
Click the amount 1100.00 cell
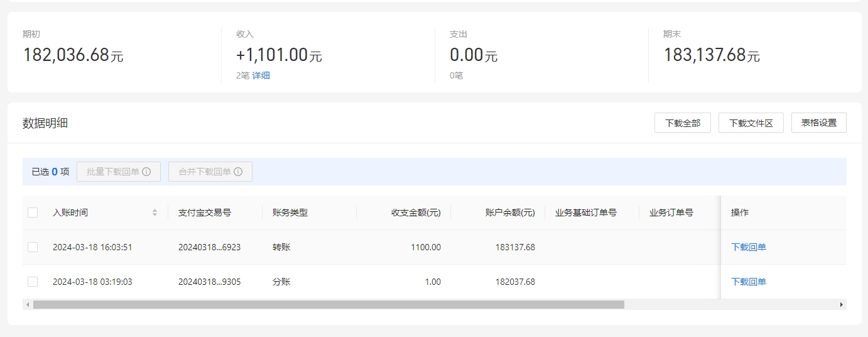[x=426, y=247]
